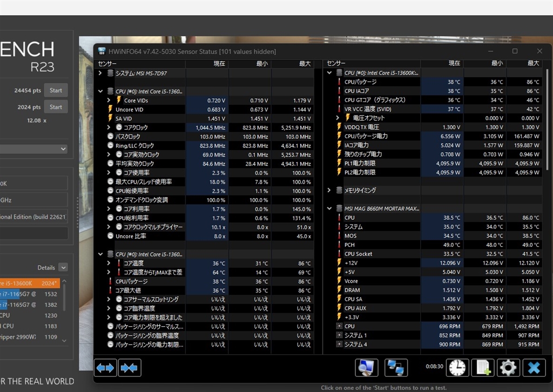
Task: Click the lightning icon next to SA VID
Action: point(110,118)
